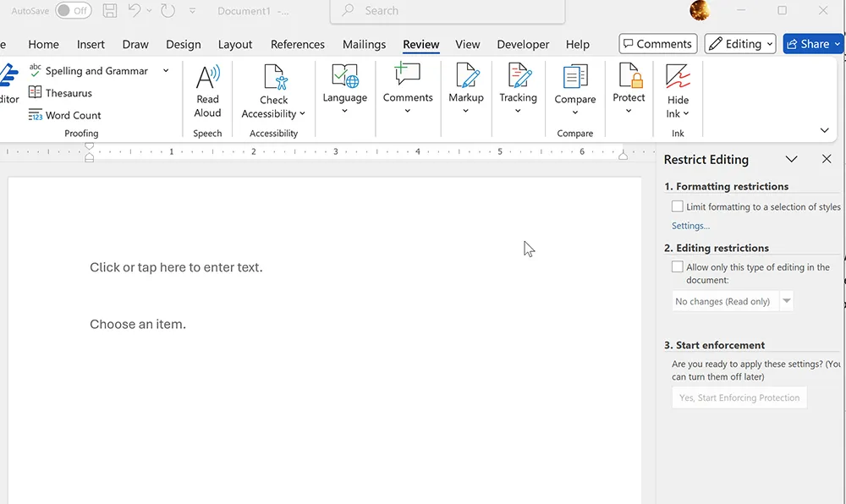Check 'Allow only this type of editing'
This screenshot has width=846, height=504.
(677, 266)
